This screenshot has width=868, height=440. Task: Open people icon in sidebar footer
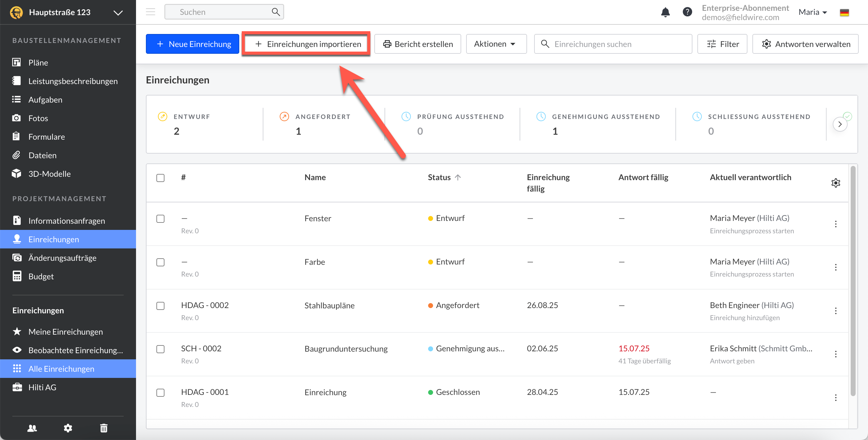[32, 428]
